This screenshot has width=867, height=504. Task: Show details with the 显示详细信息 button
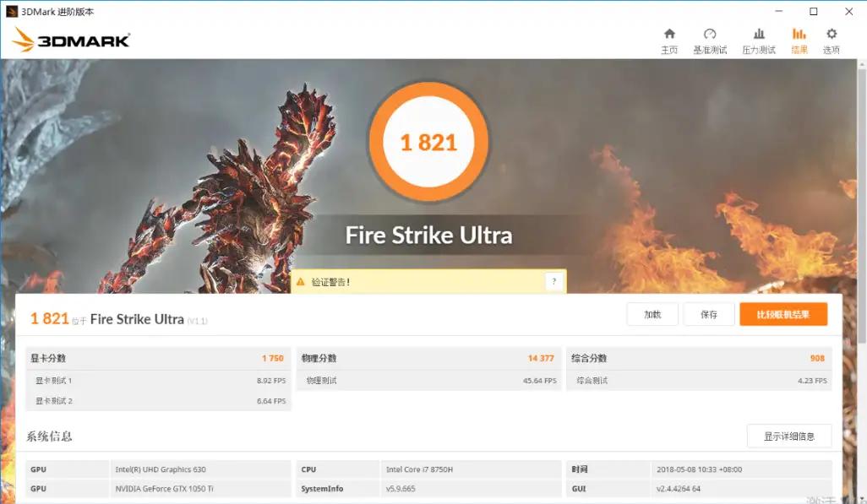pyautogui.click(x=788, y=436)
